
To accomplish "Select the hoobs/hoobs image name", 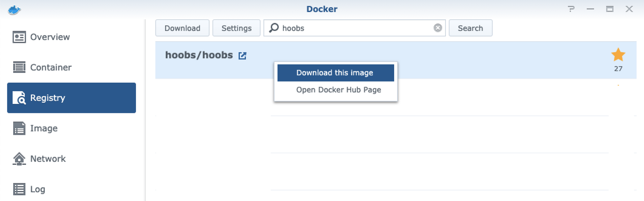I will coord(199,55).
